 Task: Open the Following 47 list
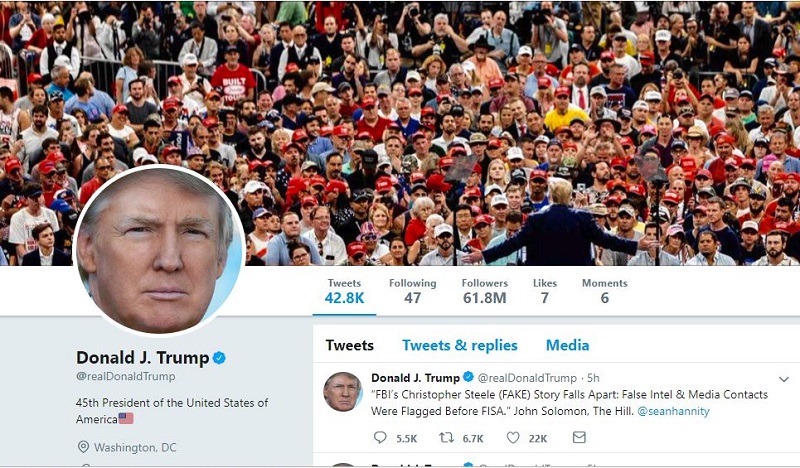pyautogui.click(x=412, y=291)
